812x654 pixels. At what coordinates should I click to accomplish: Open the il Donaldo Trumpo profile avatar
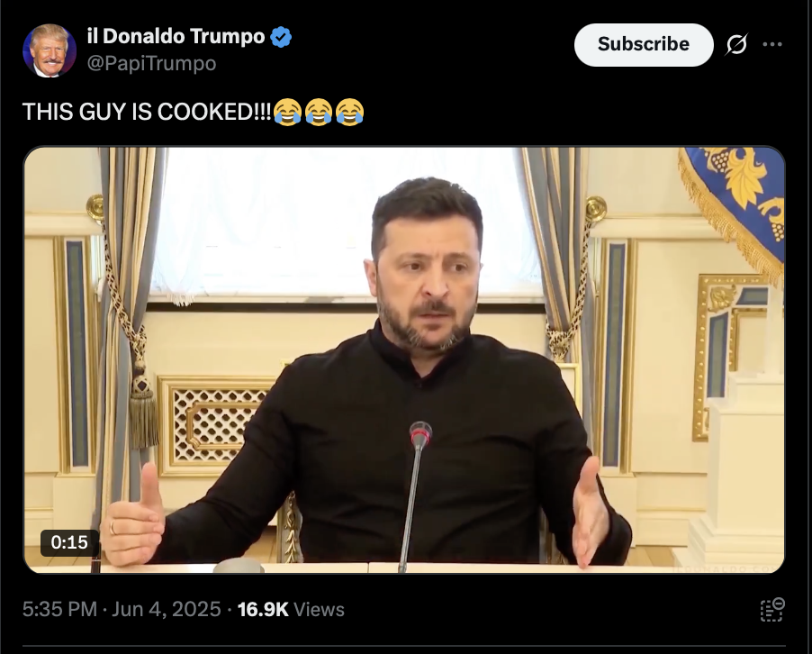click(x=50, y=50)
